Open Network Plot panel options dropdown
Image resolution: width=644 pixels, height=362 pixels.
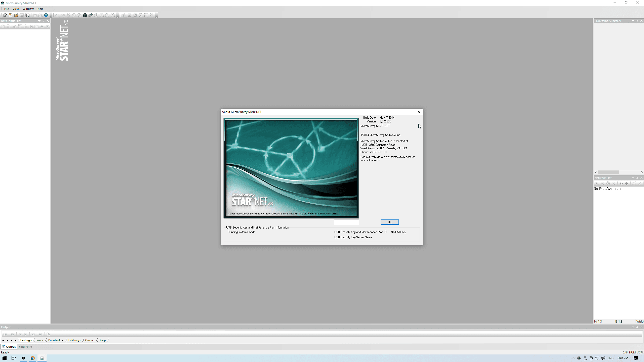tap(633, 178)
